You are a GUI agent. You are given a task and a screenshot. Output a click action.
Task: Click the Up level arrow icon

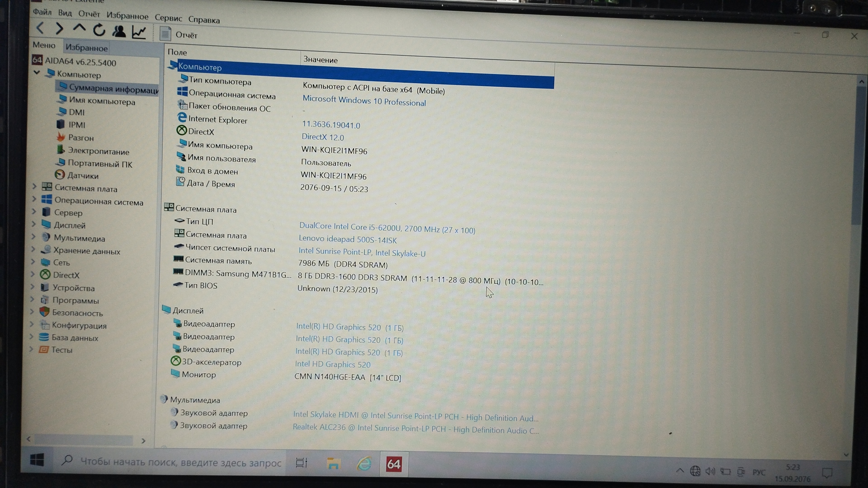[x=79, y=28]
